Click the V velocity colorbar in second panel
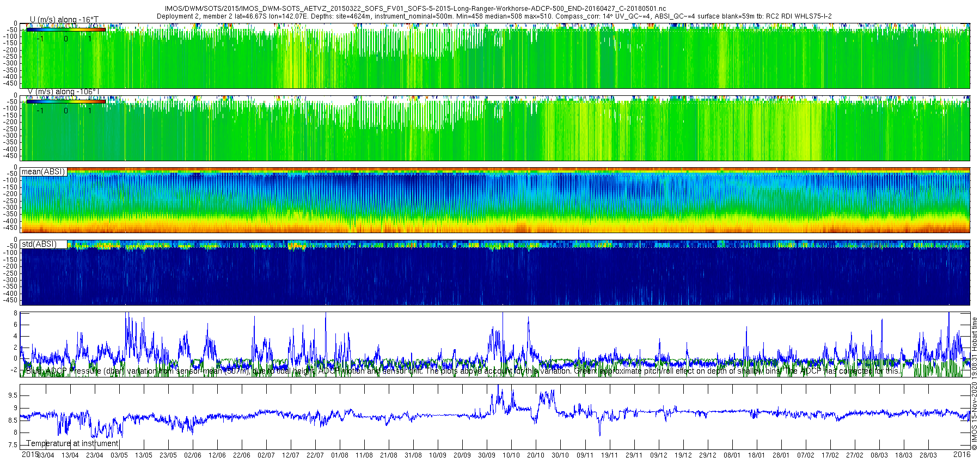This screenshot has width=980, height=463. point(66,101)
